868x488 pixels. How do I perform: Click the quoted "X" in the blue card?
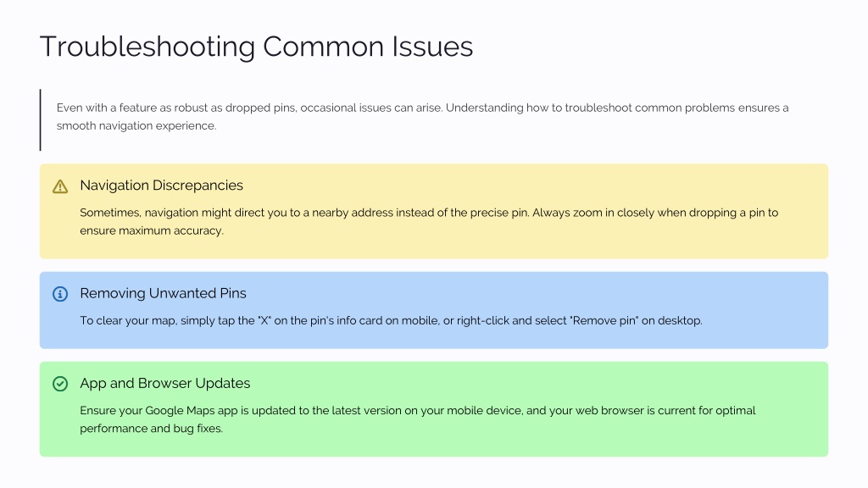point(264,321)
